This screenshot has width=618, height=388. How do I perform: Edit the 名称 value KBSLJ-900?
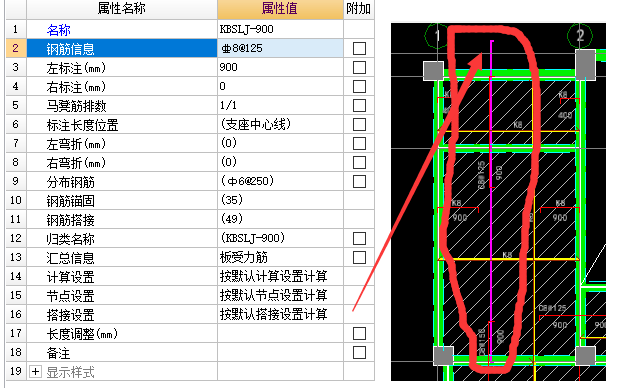pos(280,29)
